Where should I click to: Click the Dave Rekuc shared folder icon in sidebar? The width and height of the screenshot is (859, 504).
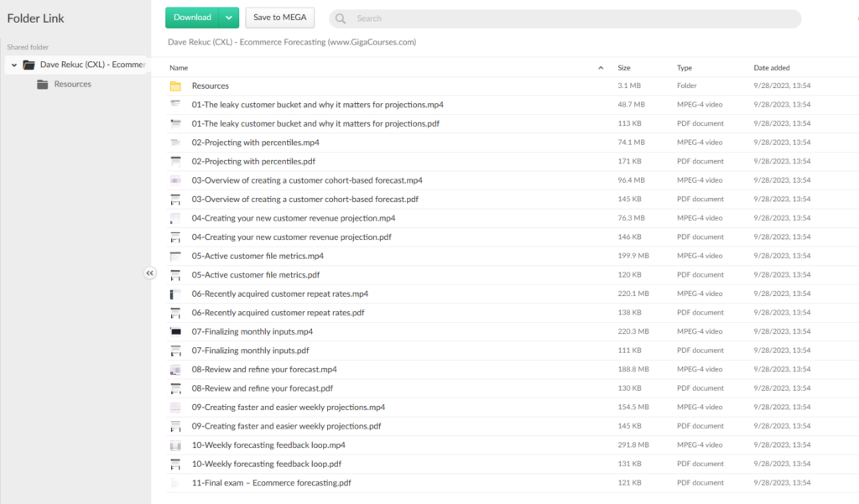(29, 65)
